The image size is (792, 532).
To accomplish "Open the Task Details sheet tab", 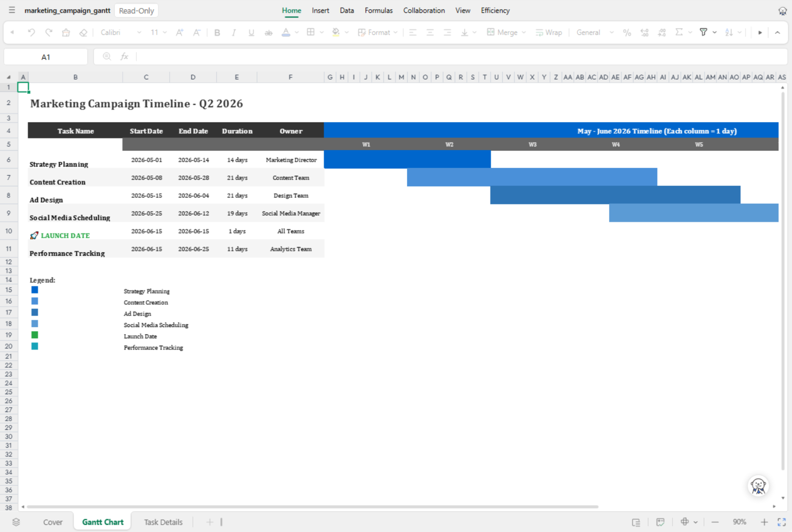I will pyautogui.click(x=163, y=522).
